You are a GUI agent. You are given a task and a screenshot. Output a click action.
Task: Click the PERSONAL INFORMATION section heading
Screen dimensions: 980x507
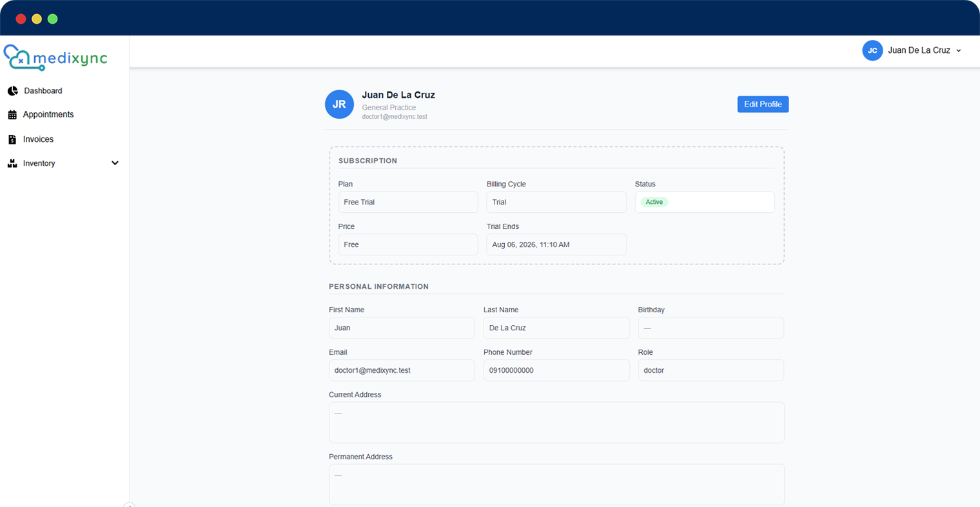pyautogui.click(x=378, y=286)
